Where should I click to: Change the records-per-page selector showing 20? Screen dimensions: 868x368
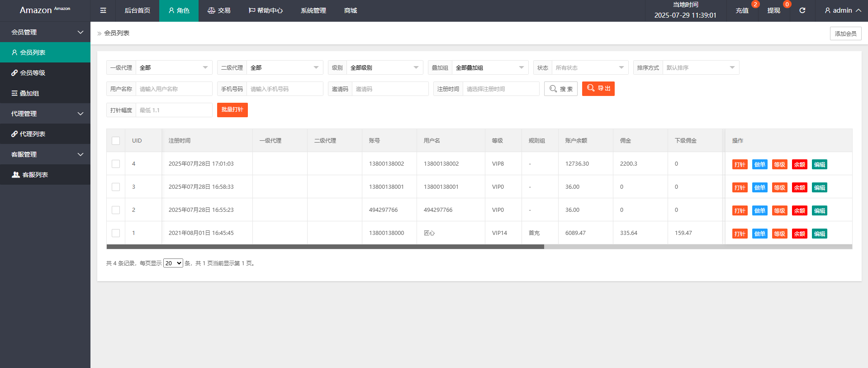(x=173, y=263)
